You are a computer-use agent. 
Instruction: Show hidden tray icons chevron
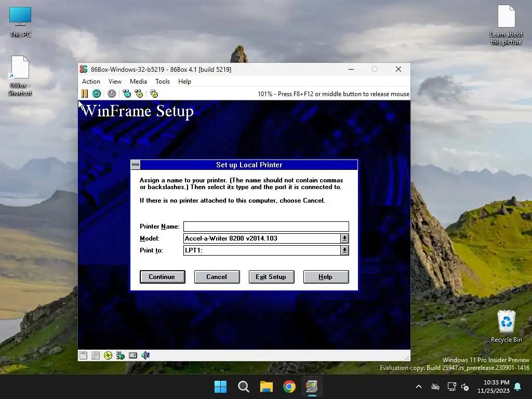419,387
